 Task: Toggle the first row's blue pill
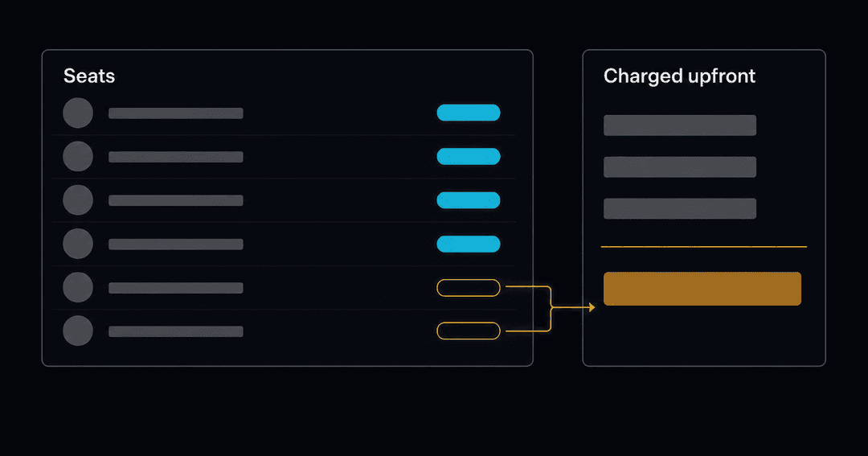469,113
